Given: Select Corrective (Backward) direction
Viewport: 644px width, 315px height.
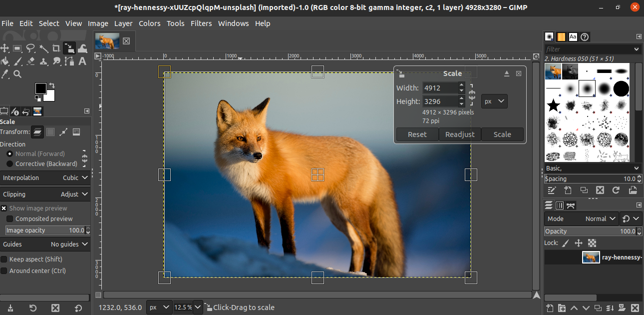Looking at the screenshot, I should pyautogui.click(x=10, y=164).
